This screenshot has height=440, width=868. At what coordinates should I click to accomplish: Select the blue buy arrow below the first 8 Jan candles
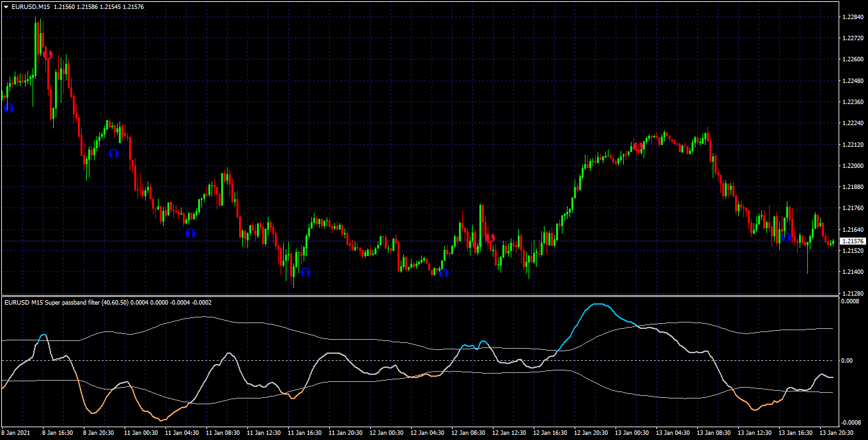pos(9,108)
